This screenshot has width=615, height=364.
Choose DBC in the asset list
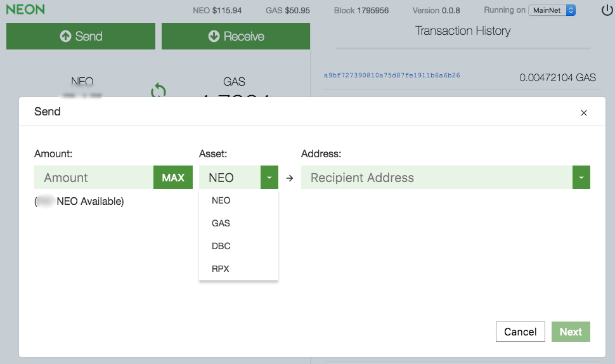pos(221,246)
